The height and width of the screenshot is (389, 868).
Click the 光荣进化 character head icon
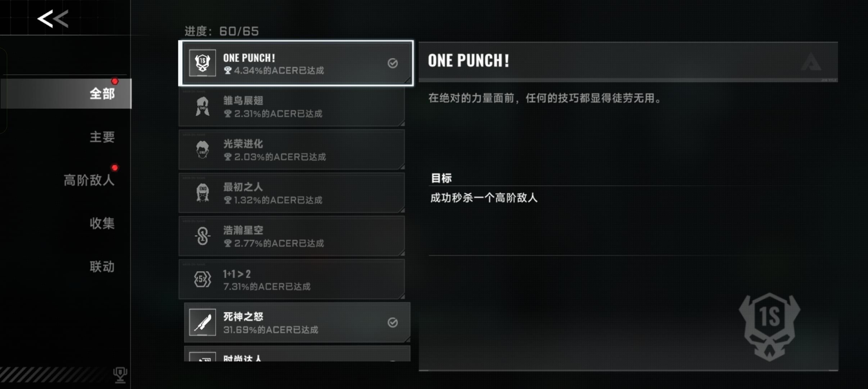tap(203, 149)
